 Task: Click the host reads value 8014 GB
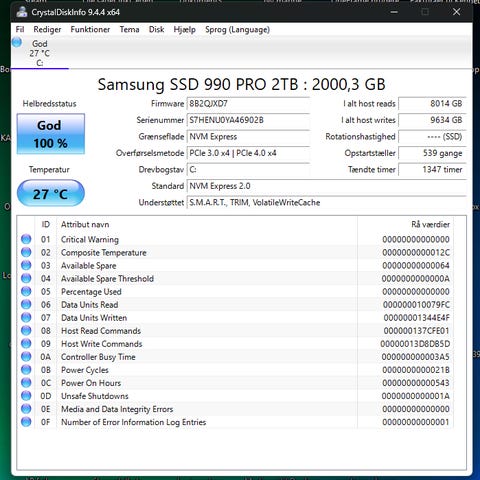click(x=432, y=104)
